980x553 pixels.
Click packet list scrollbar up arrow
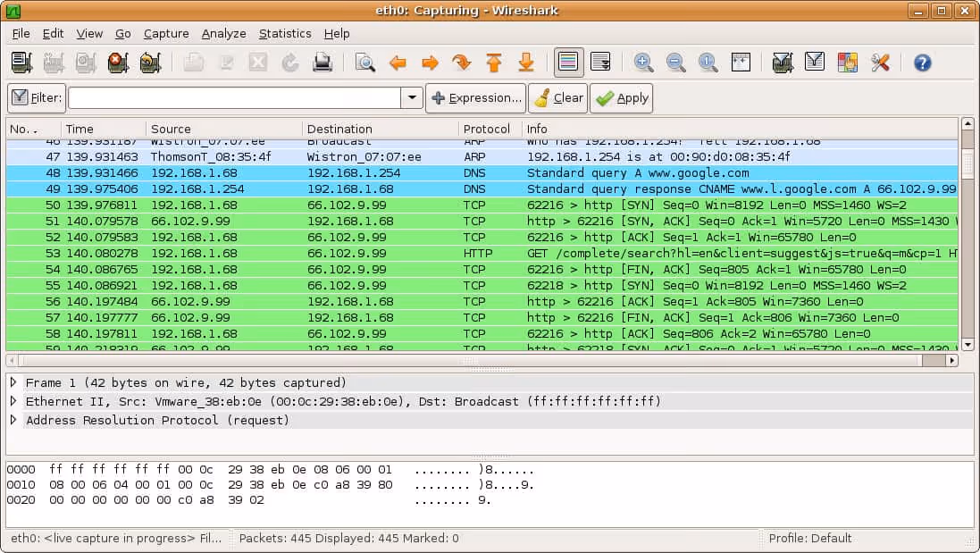click(967, 123)
